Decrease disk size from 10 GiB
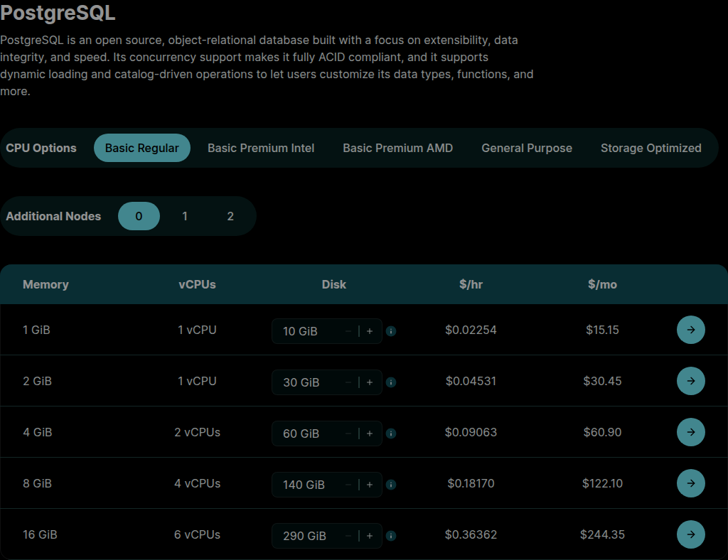 pos(348,331)
